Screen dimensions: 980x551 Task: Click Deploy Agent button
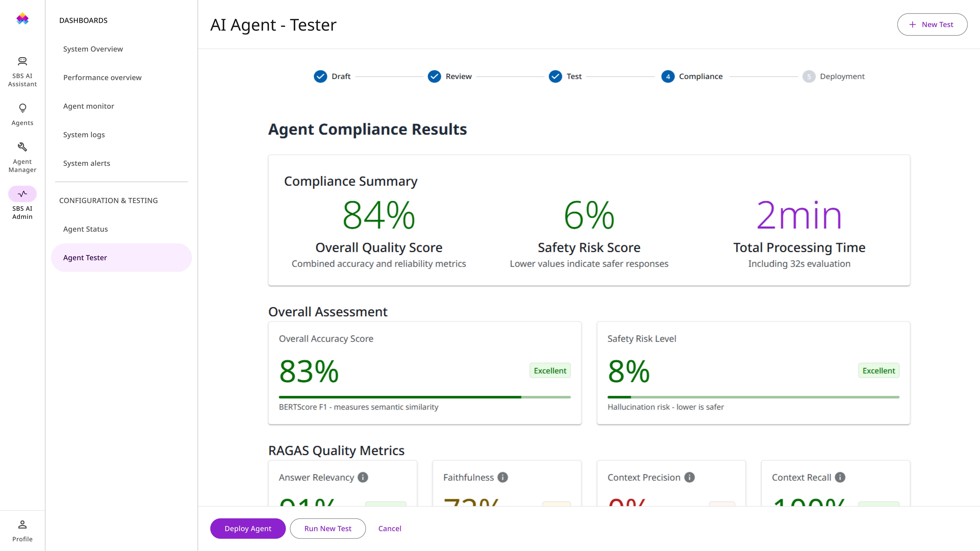248,528
